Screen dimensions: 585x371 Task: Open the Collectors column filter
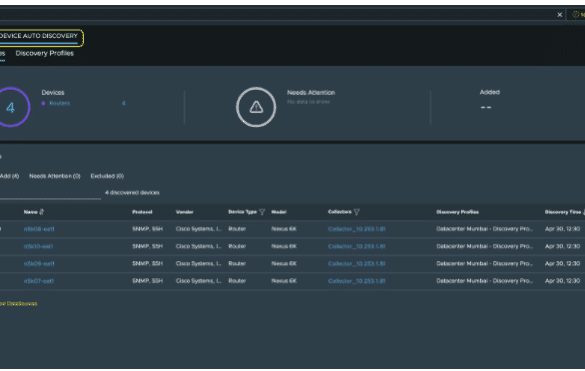357,212
